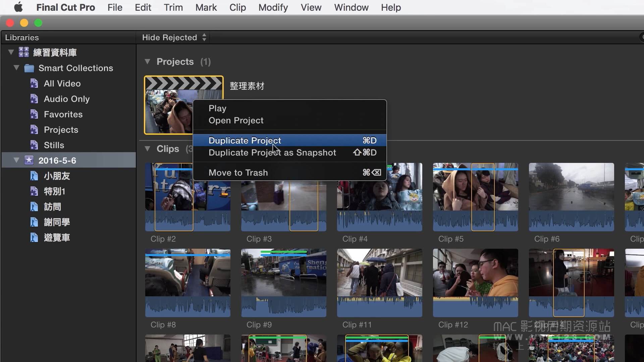The image size is (644, 362).
Task: Click the green zoom window button
Action: [x=38, y=23]
